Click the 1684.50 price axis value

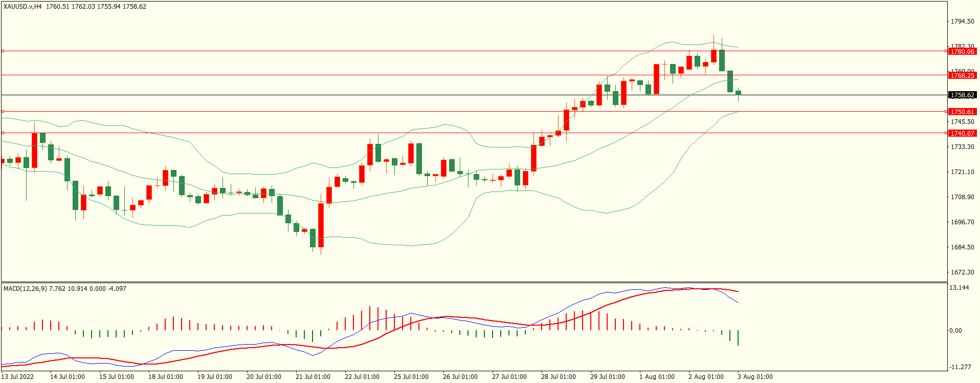point(962,247)
